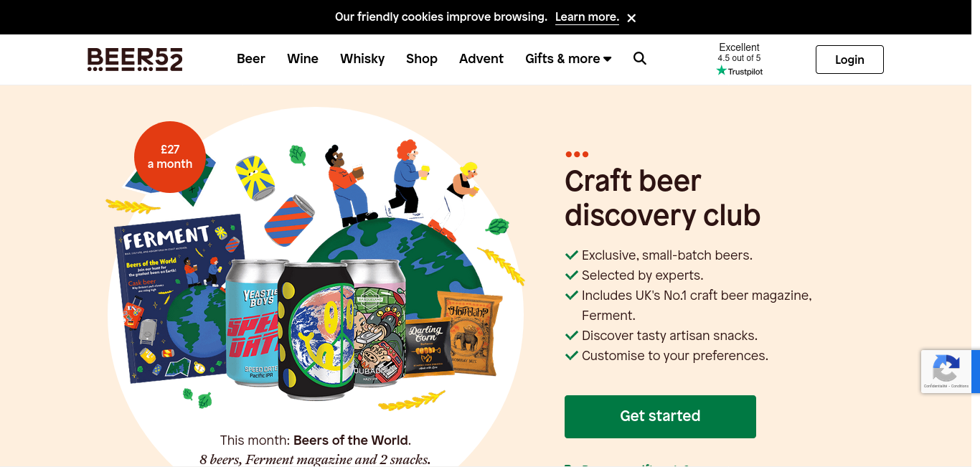The height and width of the screenshot is (467, 980).
Task: Click the black globe beer can
Action: coord(316,331)
